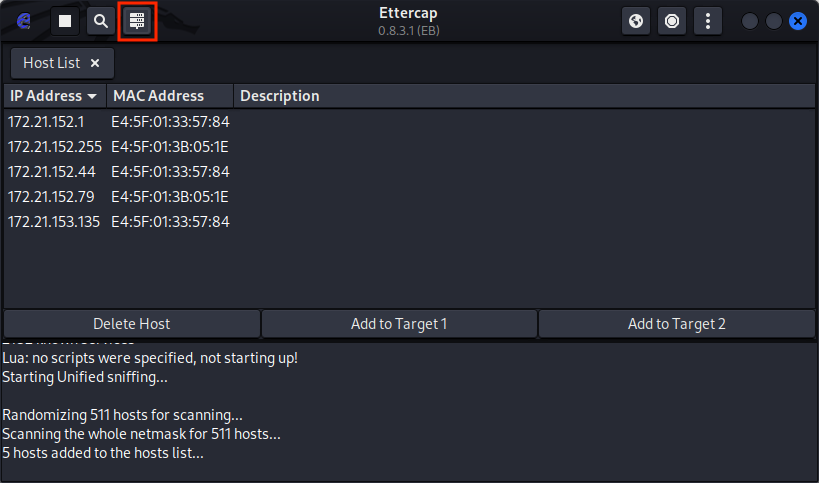Select host 172.21.152.255 row
Viewport: 819px width, 483px height.
pyautogui.click(x=55, y=147)
